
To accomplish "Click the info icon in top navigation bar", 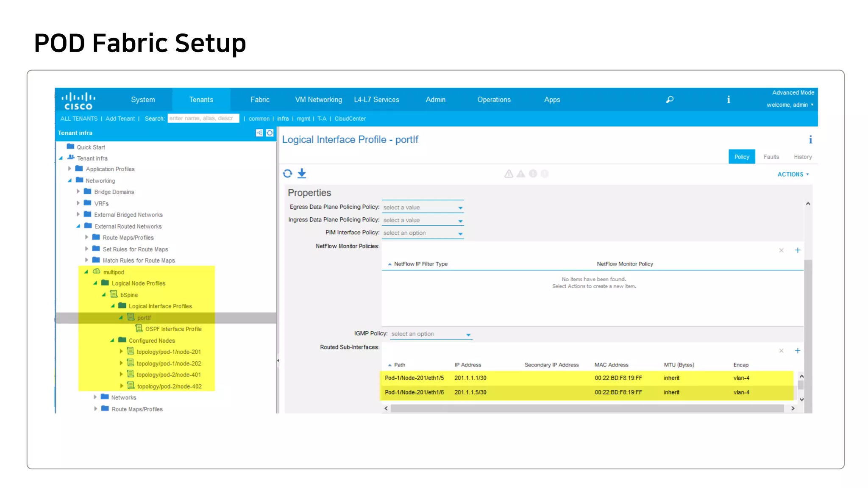I will click(x=729, y=100).
